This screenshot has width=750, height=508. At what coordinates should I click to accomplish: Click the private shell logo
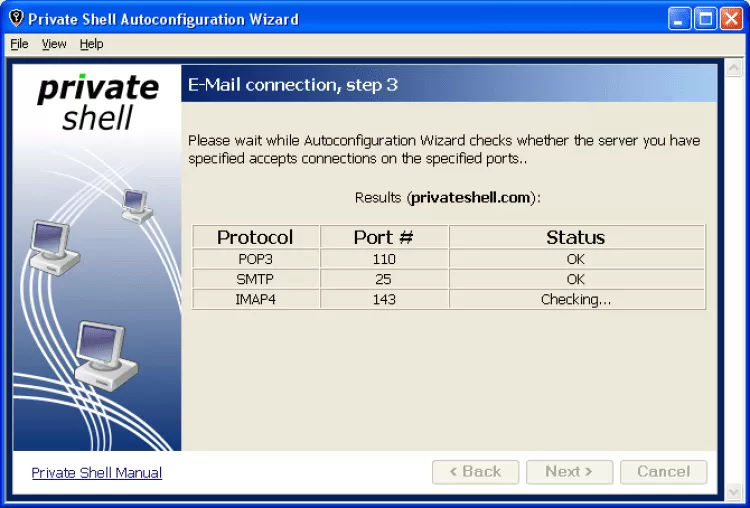[x=98, y=102]
